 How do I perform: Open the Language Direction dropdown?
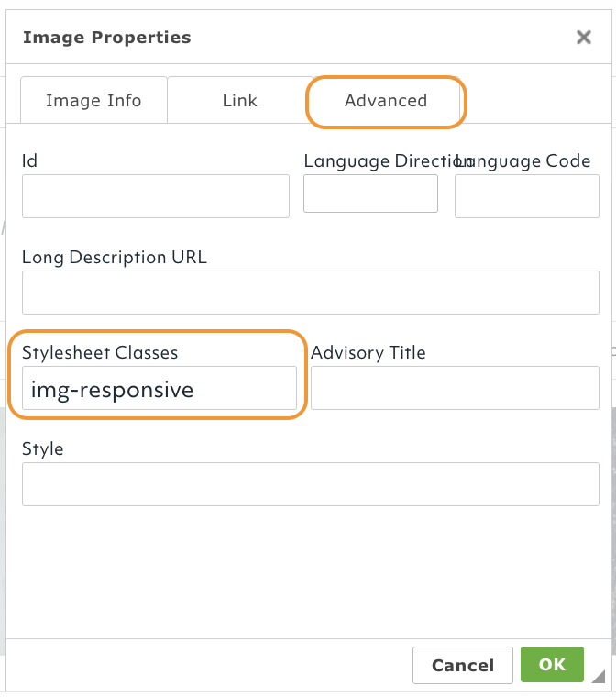click(x=370, y=194)
